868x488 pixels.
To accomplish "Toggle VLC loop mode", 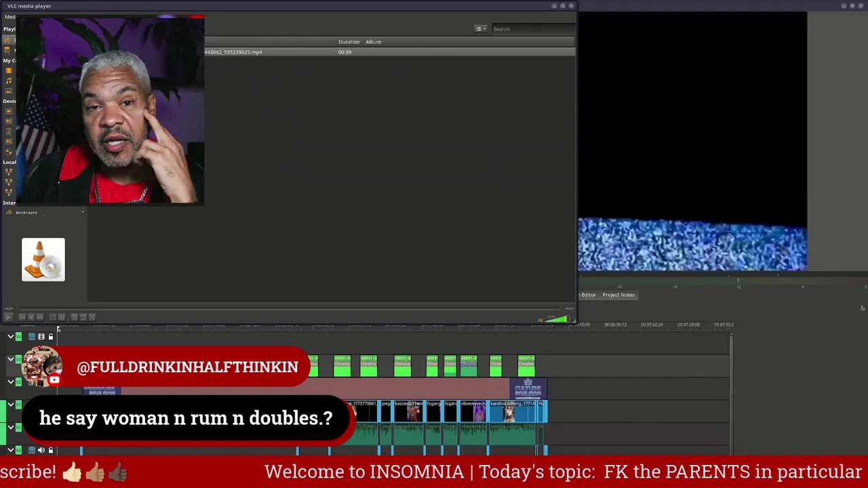I will (x=83, y=317).
